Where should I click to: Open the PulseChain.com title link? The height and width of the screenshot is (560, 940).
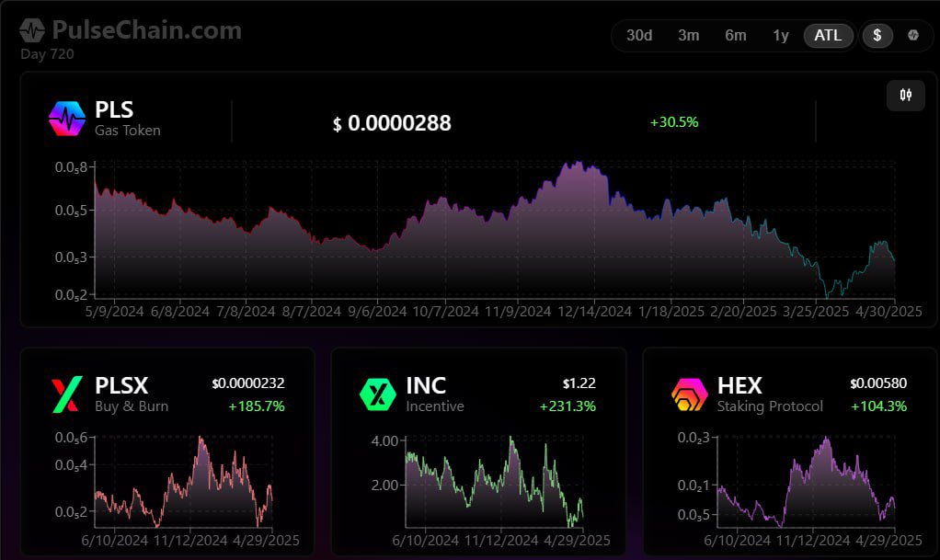click(x=145, y=29)
